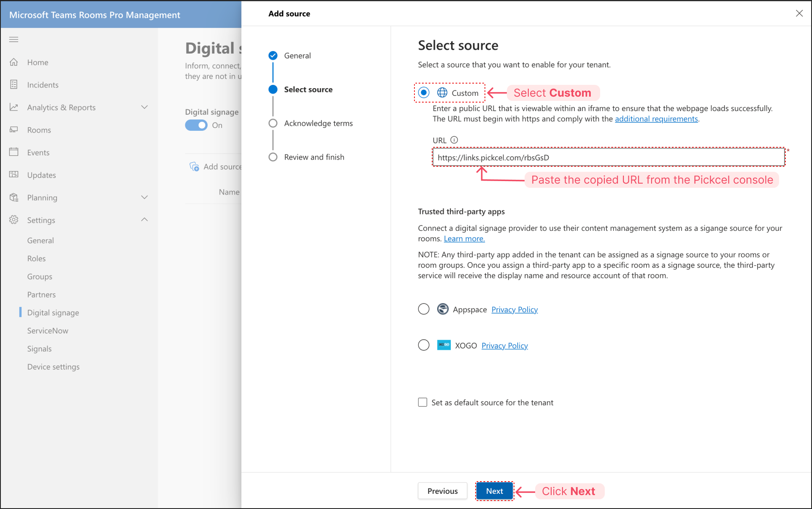The width and height of the screenshot is (812, 509).
Task: Expand the Planning section chevron
Action: pyautogui.click(x=144, y=197)
